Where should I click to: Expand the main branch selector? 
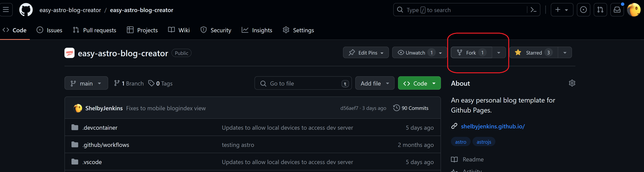point(86,83)
